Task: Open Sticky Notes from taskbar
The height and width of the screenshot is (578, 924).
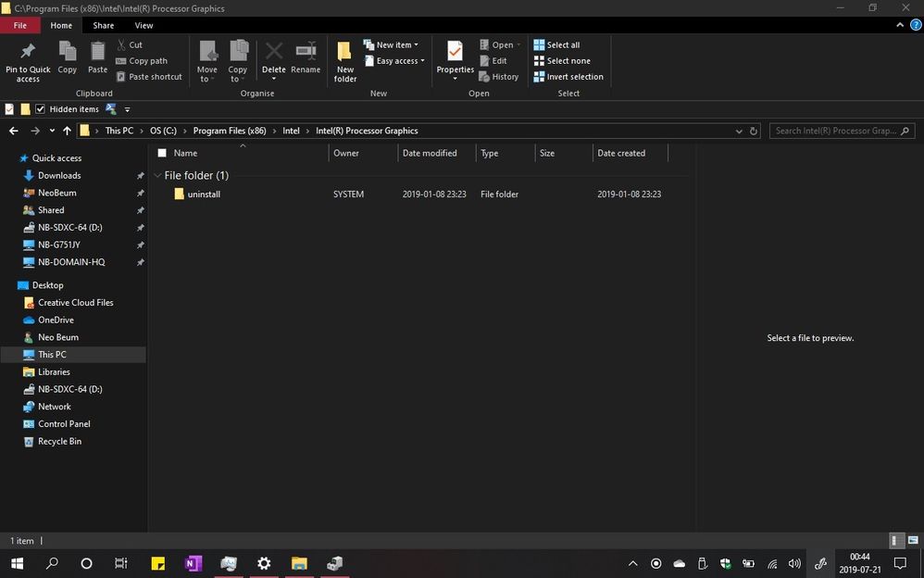Action: tap(158, 564)
